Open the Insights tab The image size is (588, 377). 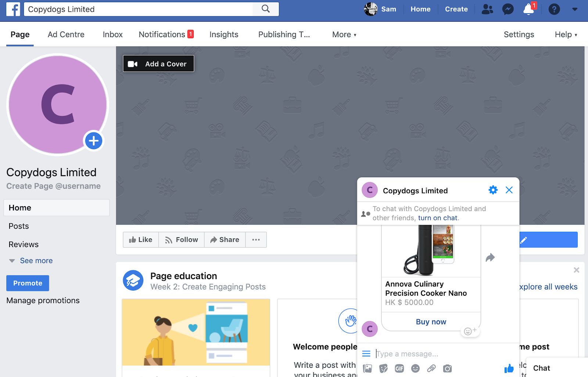(224, 35)
